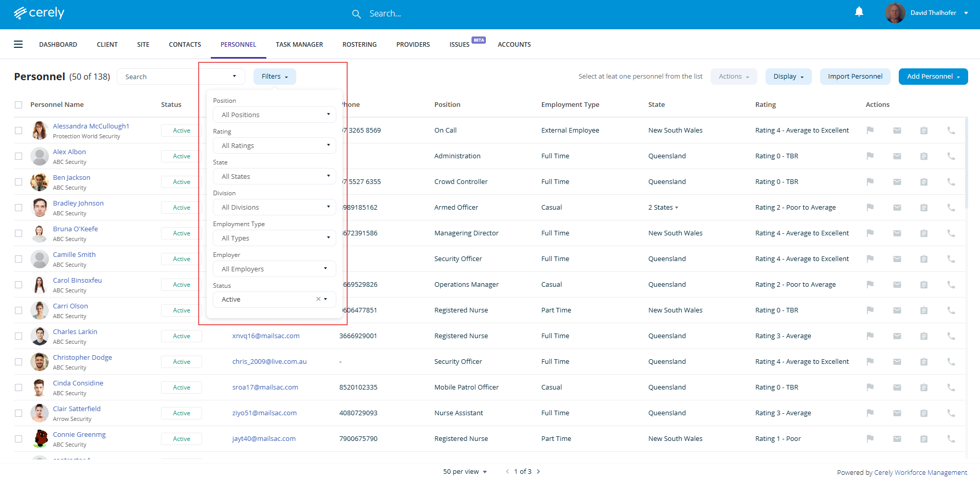980x480 pixels.
Task: Tick the checkbox for Alessandra McCullough1
Action: pyautogui.click(x=19, y=131)
